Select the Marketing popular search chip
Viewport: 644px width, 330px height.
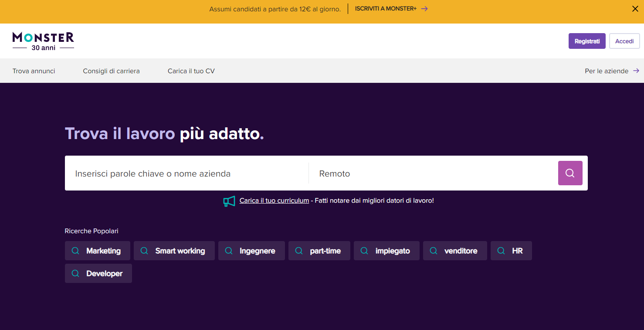point(98,251)
